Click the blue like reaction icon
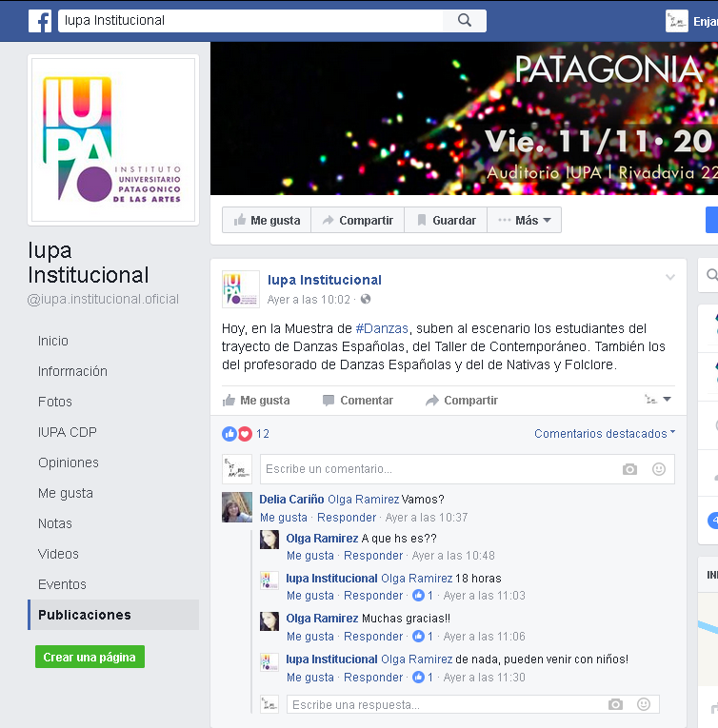The width and height of the screenshot is (718, 728). (229, 434)
